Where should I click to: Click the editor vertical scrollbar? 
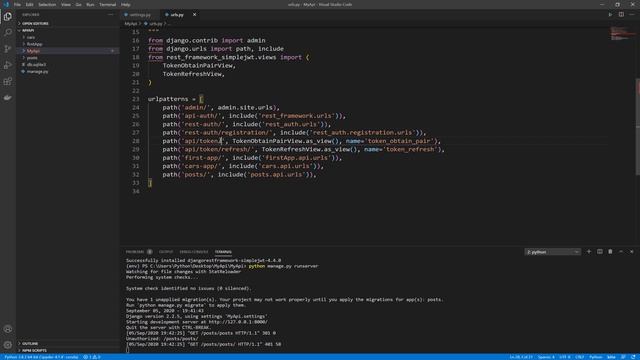638,127
